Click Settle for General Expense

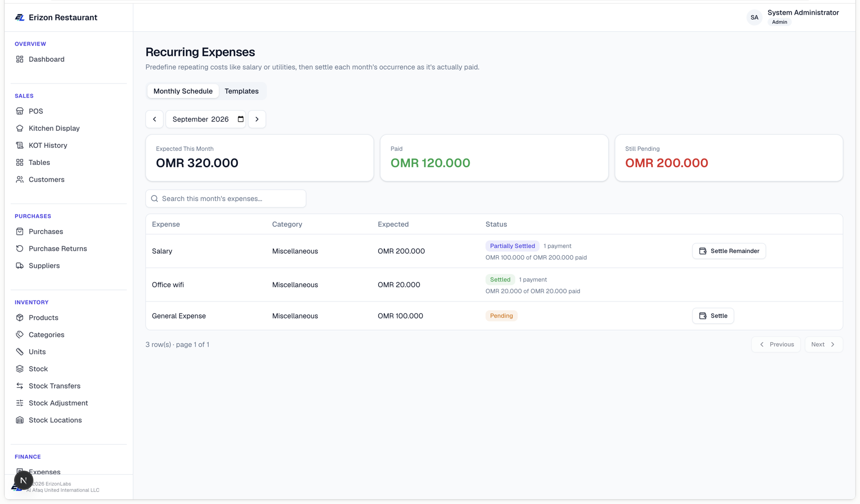click(x=713, y=316)
